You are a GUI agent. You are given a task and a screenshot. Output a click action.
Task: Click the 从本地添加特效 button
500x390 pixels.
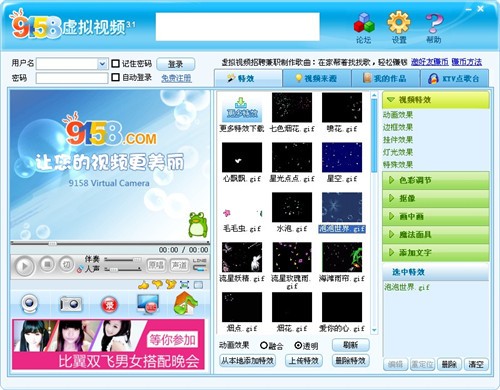248,360
